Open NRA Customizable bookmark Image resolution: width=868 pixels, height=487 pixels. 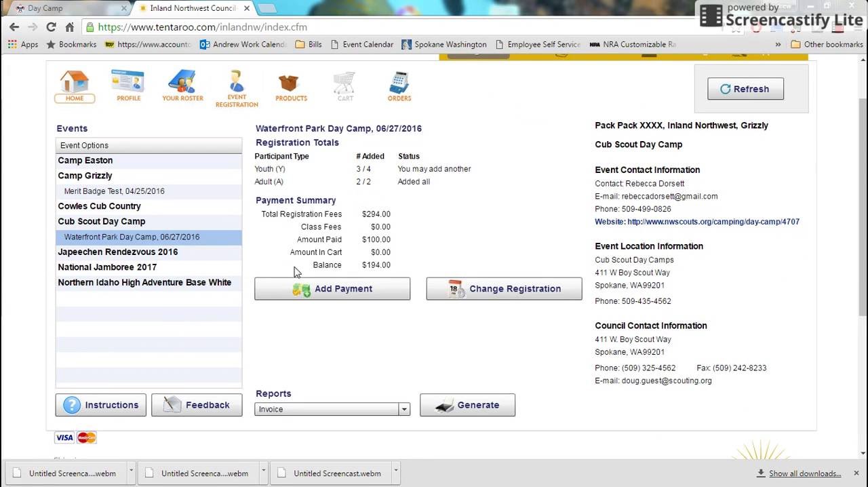click(633, 45)
